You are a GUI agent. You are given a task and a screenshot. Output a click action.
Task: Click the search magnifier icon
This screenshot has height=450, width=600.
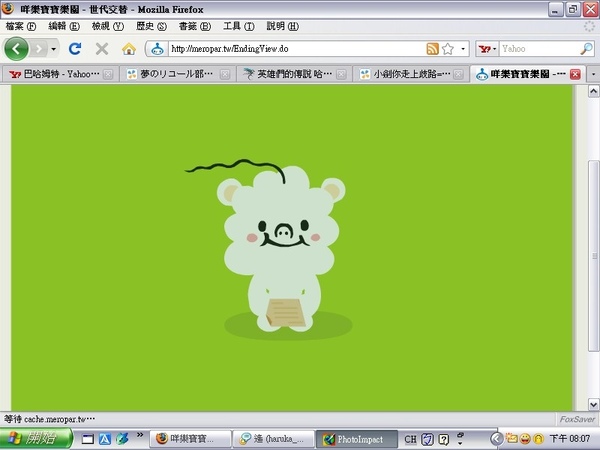[586, 49]
